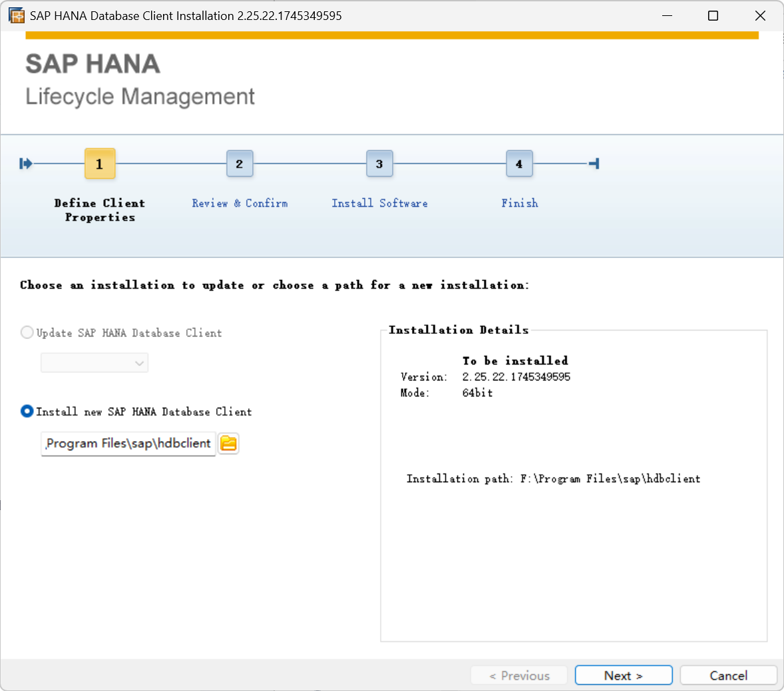Click the Choose an installation instruction text
Screen dimensions: 784x691
274,285
